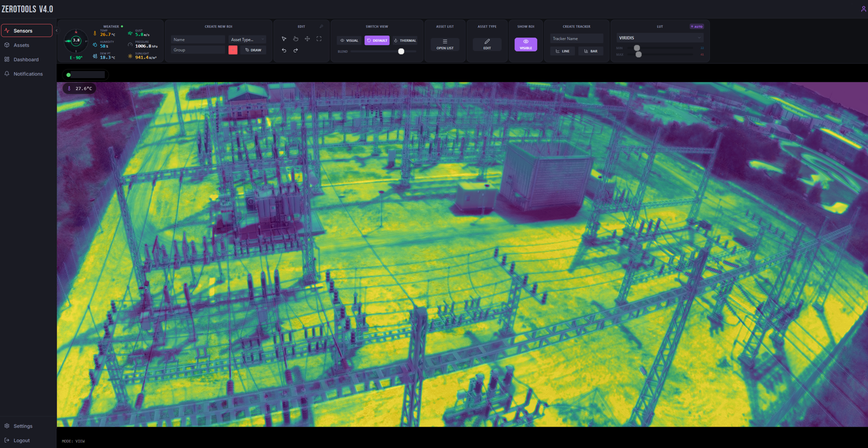Open the asset list

[x=445, y=44]
